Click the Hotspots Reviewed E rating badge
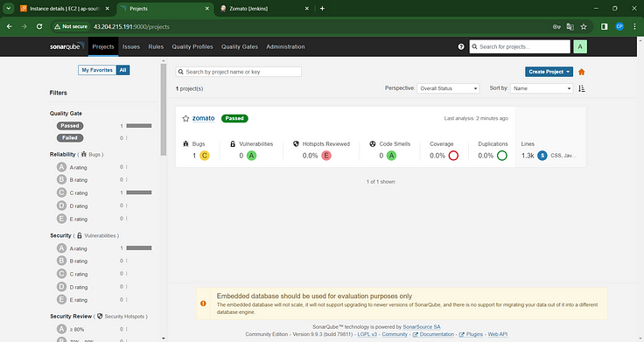This screenshot has width=644, height=342. click(x=326, y=156)
